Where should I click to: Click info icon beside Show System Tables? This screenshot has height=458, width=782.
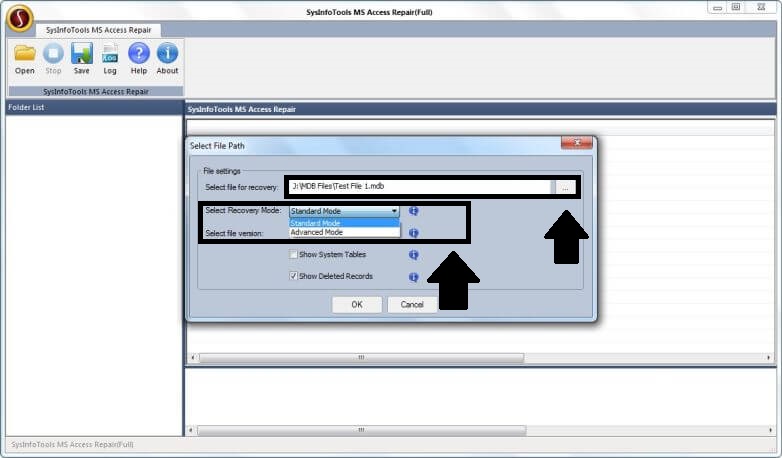(x=413, y=255)
